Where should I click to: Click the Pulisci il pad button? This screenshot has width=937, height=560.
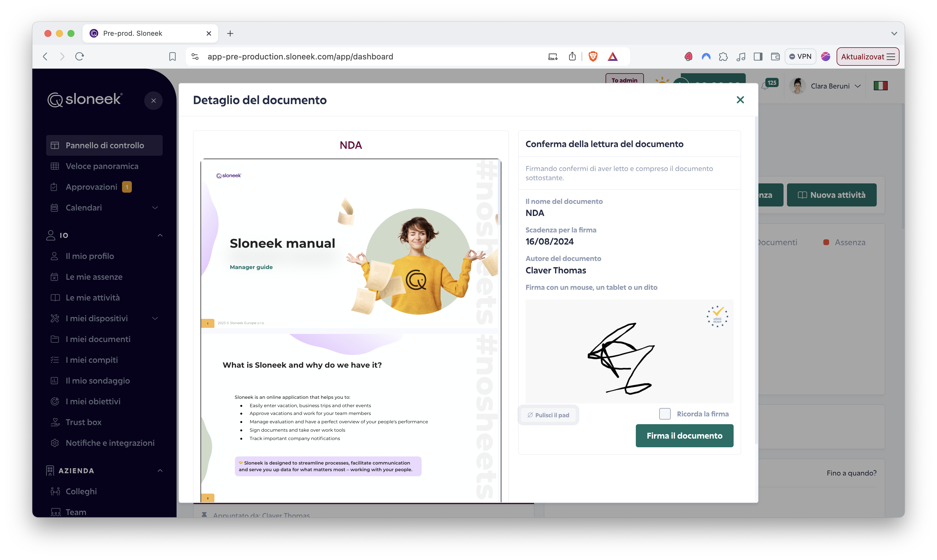[x=548, y=415]
